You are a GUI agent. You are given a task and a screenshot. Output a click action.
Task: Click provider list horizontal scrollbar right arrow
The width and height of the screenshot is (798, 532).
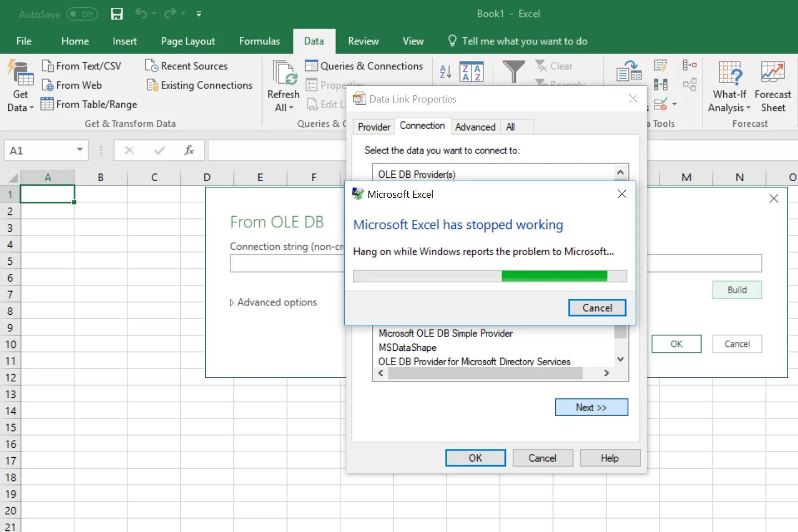(x=606, y=373)
